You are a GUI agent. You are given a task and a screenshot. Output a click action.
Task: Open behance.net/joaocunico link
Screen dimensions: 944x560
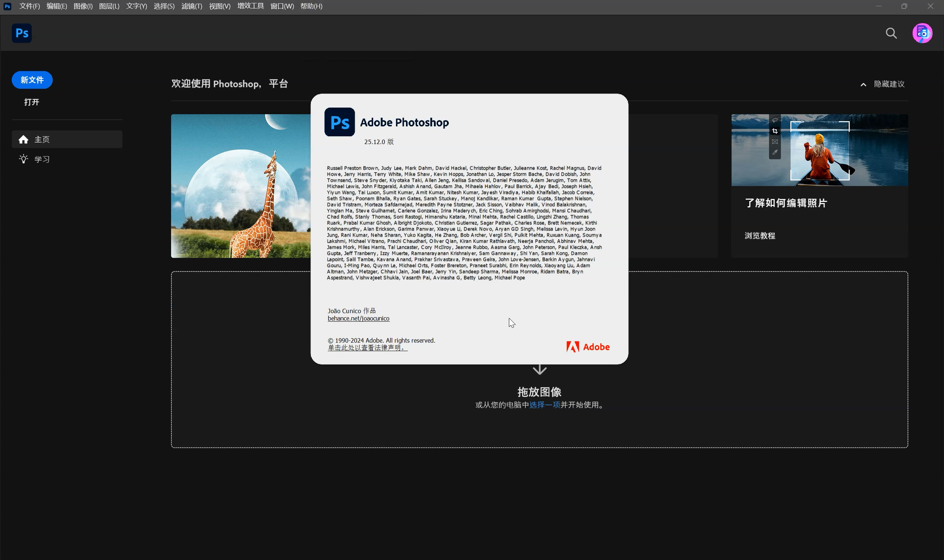(358, 318)
